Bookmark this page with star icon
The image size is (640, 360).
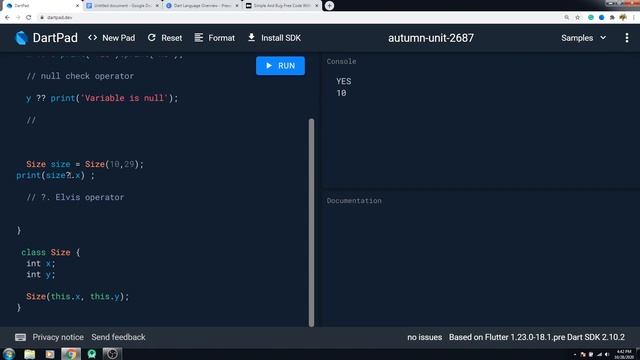tap(578, 18)
